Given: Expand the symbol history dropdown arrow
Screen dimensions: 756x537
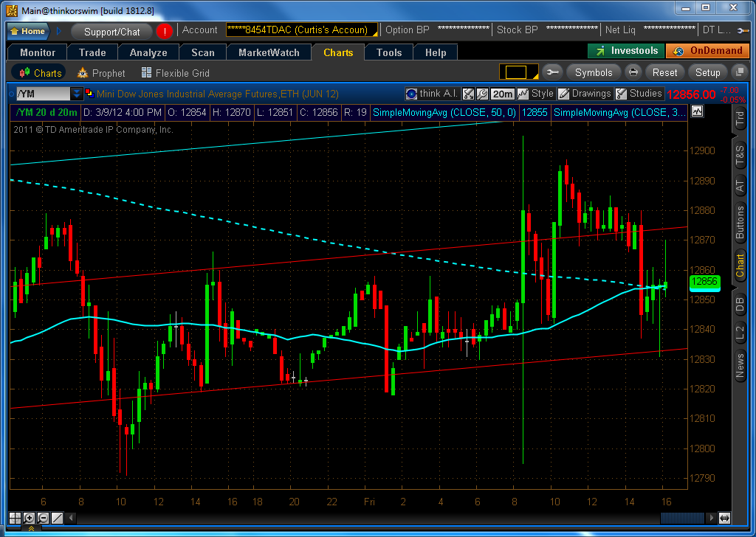Looking at the screenshot, I should 77,94.
